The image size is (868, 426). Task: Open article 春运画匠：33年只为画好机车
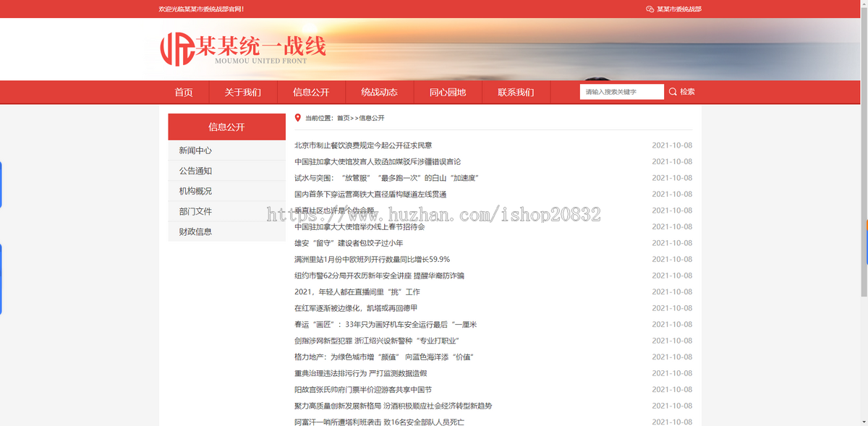(386, 325)
